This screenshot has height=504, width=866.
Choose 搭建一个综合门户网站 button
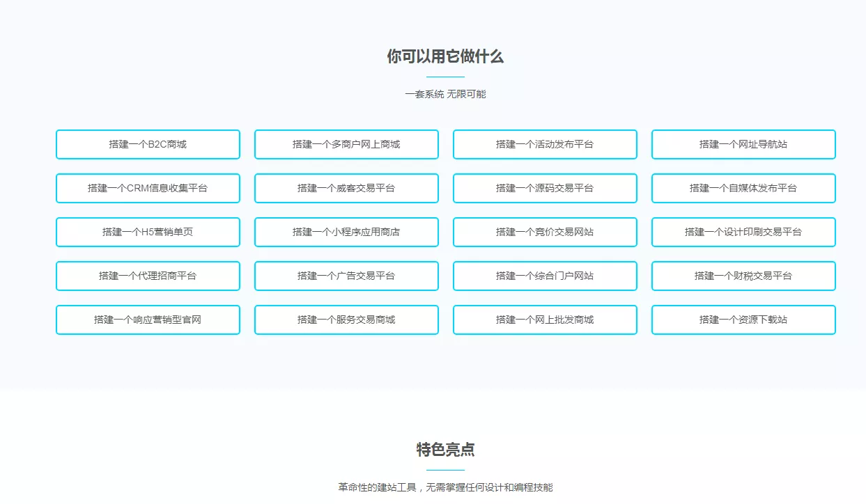[x=545, y=276]
